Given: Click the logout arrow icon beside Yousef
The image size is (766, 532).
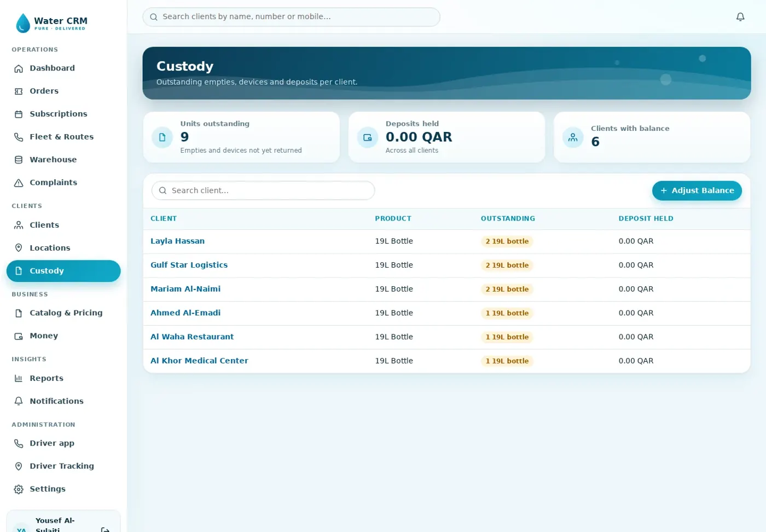Looking at the screenshot, I should pos(106,529).
